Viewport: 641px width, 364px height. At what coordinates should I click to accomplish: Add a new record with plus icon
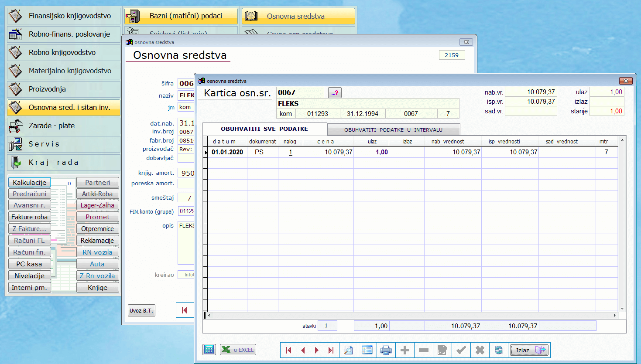coord(404,350)
